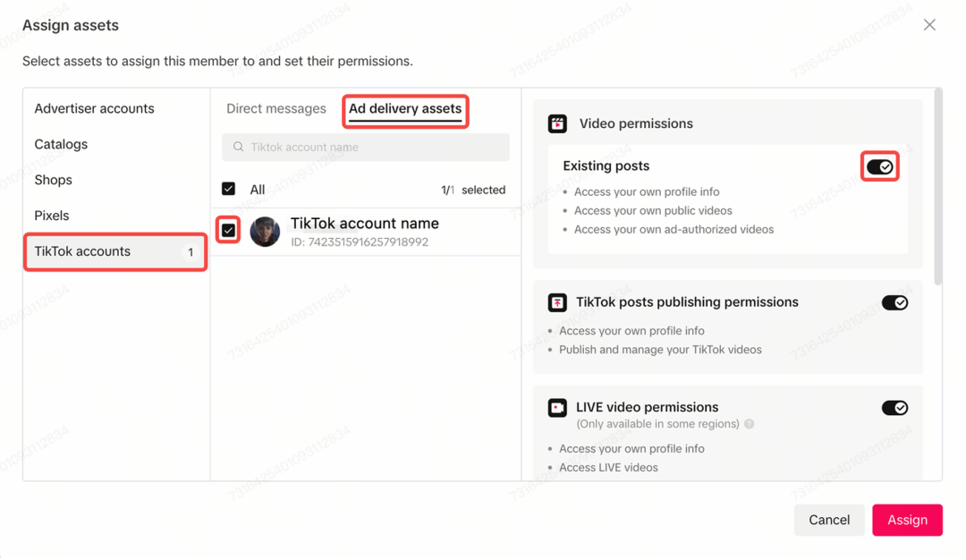Image resolution: width=966 pixels, height=560 pixels.
Task: Click the TikTok account profile avatar
Action: coord(265,232)
